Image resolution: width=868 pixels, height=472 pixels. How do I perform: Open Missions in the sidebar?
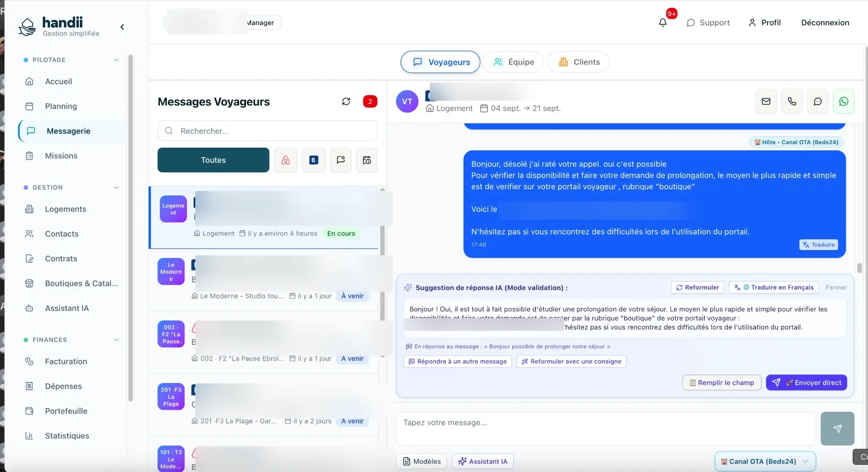click(x=61, y=156)
